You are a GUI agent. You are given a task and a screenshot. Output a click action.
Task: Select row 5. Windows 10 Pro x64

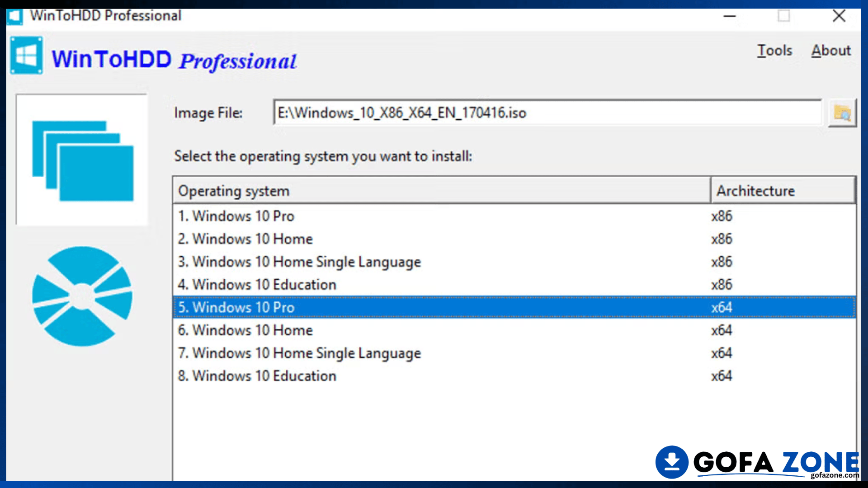click(514, 307)
